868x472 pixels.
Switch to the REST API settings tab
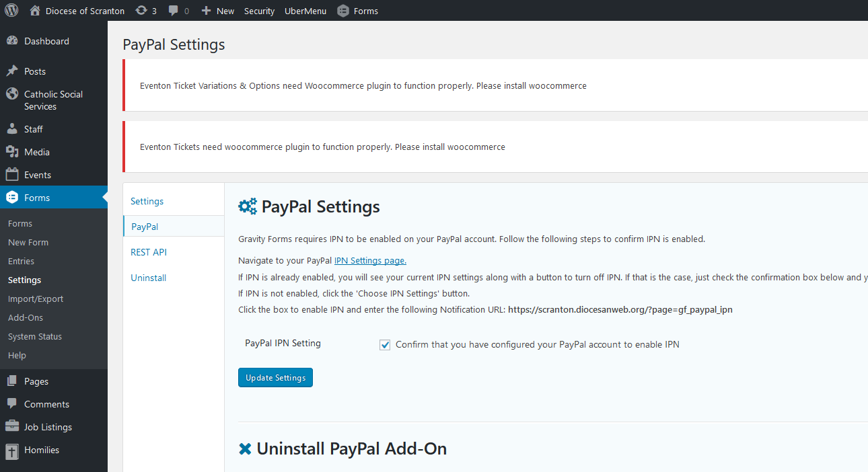[149, 252]
